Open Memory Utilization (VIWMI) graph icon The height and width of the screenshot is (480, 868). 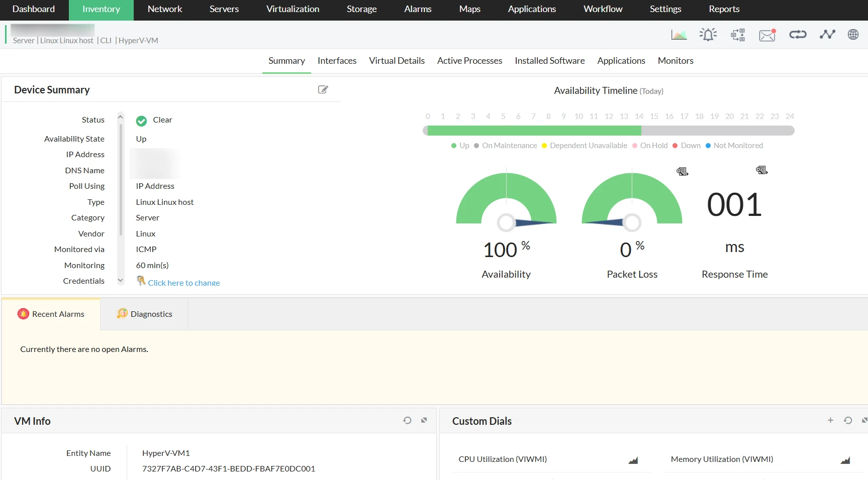(x=845, y=460)
